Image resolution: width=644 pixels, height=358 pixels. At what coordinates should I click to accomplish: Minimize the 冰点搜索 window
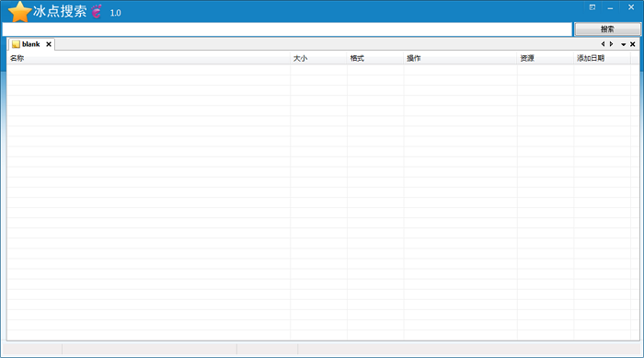pyautogui.click(x=610, y=7)
